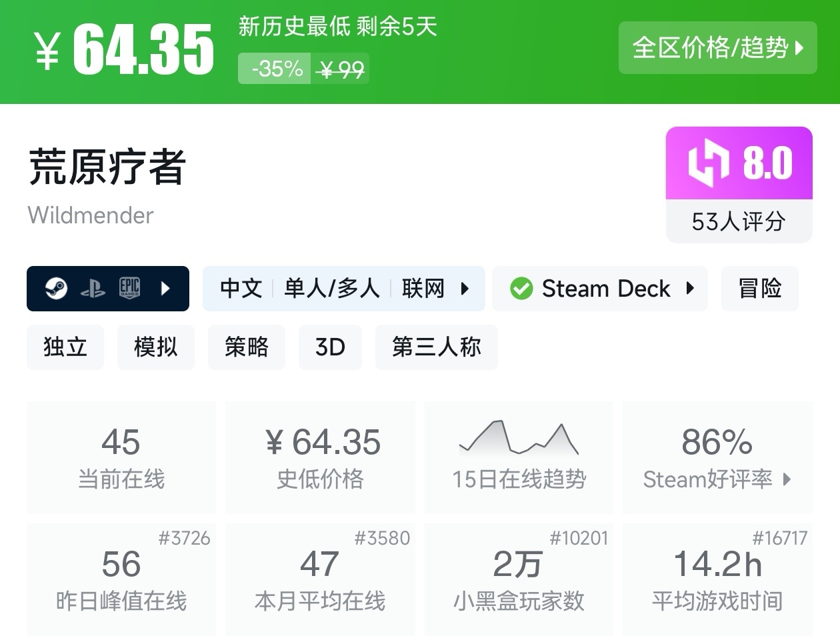
Task: Click the Epic Games platform icon
Action: tap(129, 288)
